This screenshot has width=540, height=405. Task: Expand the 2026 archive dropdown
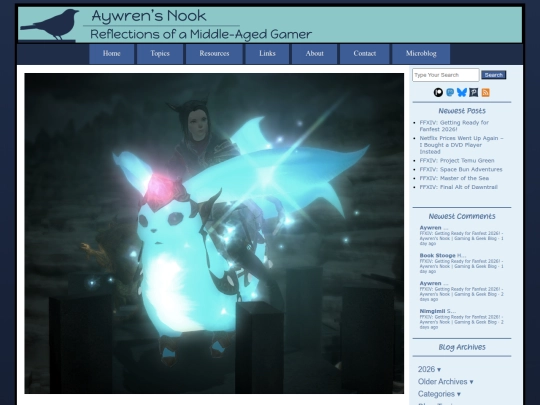pyautogui.click(x=429, y=369)
